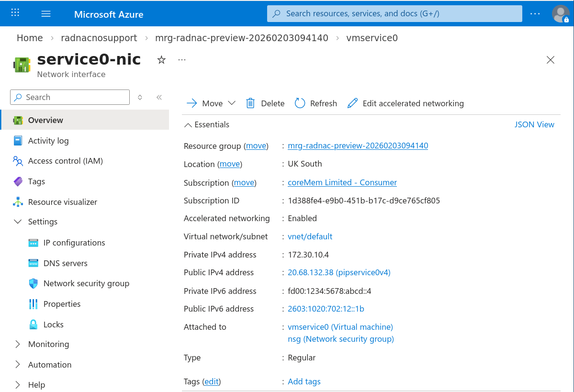Expand the Automation menu group
This screenshot has width=574, height=392.
coord(18,365)
